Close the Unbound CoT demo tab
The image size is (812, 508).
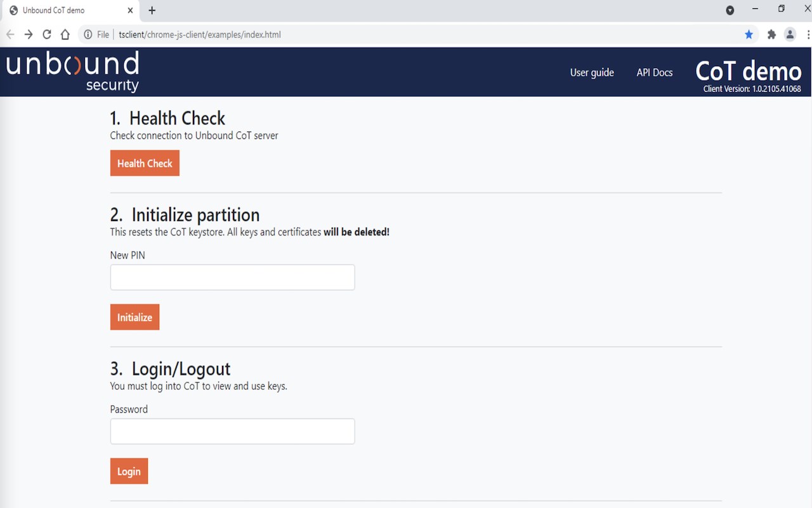click(130, 10)
